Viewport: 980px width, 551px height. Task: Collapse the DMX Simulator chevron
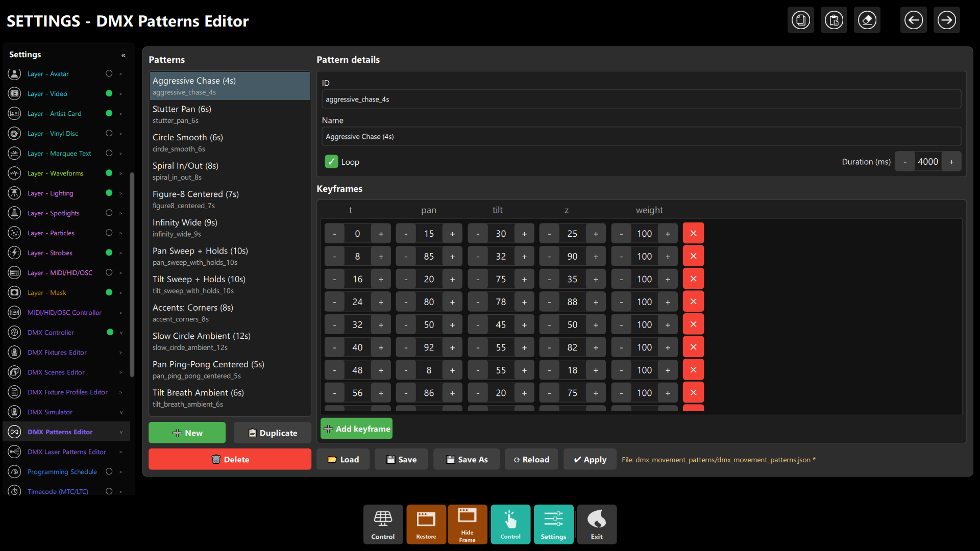(121, 412)
